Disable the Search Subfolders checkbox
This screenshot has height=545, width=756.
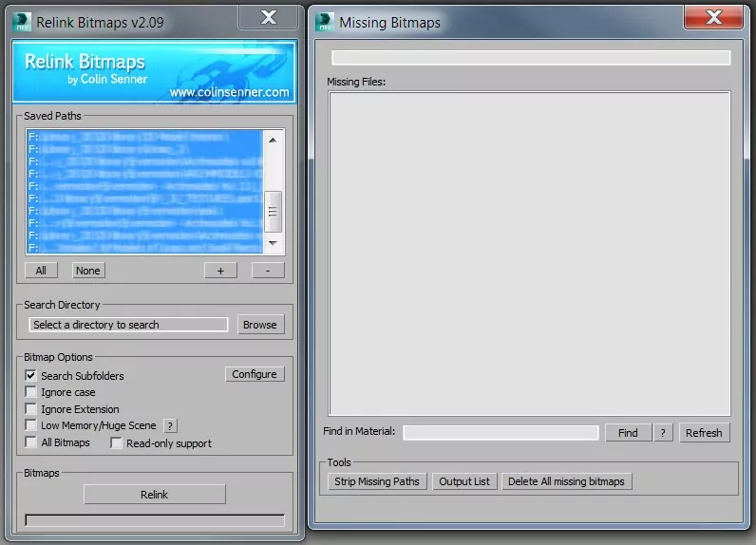[x=30, y=376]
